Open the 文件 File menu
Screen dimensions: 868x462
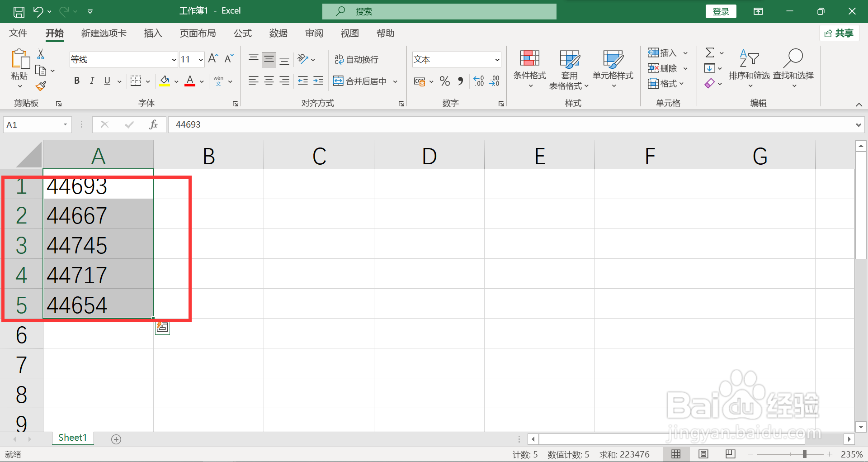pyautogui.click(x=18, y=33)
